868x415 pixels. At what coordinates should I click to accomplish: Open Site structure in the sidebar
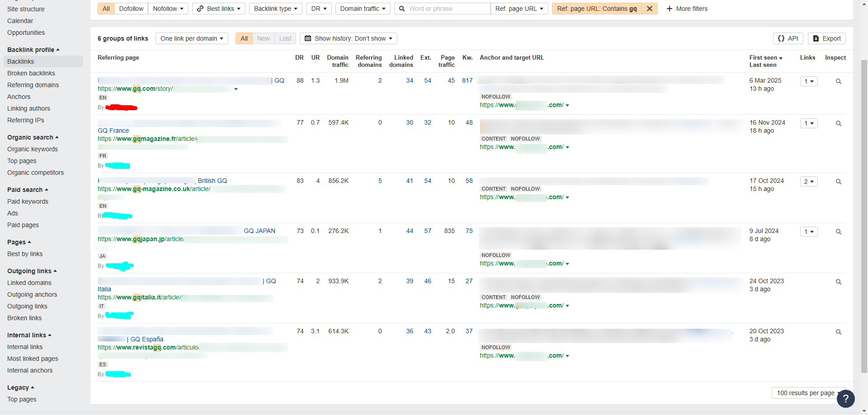tap(26, 9)
